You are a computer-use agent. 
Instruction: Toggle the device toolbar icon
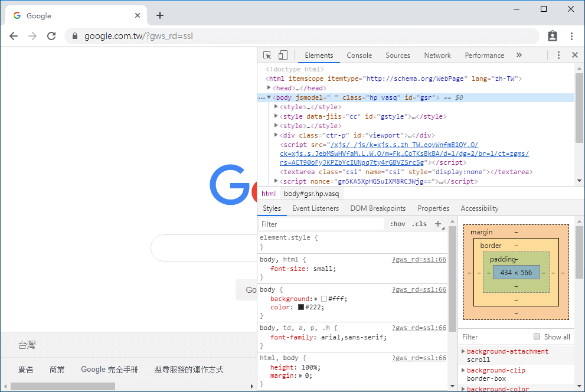pos(283,55)
